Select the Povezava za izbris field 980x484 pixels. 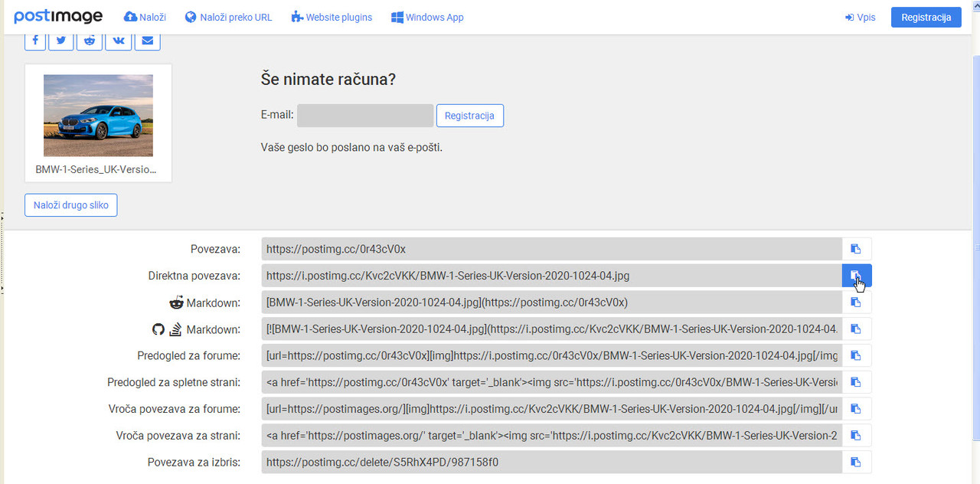(551, 463)
